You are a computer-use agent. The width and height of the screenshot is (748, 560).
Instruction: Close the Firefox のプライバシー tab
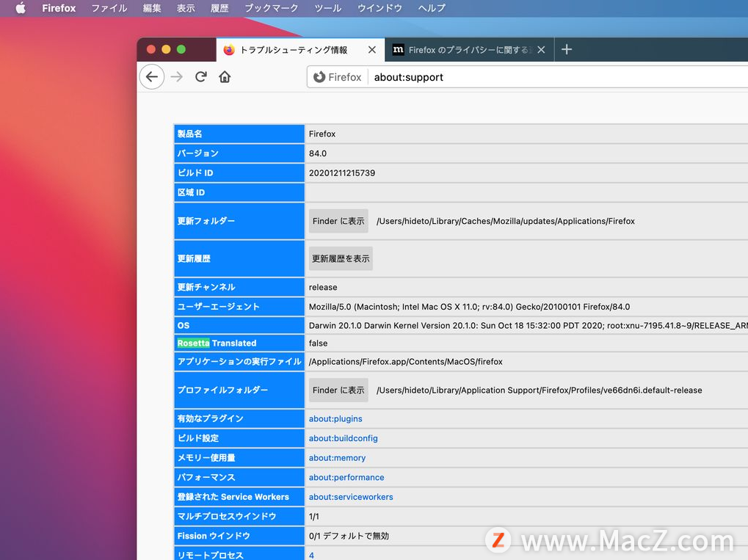coord(541,50)
